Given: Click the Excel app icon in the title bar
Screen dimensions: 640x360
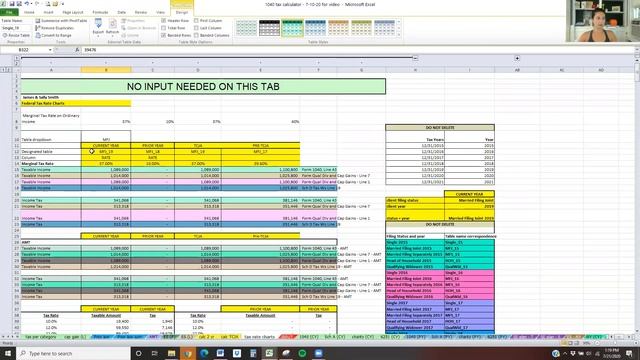Looking at the screenshot, I should [3, 4].
